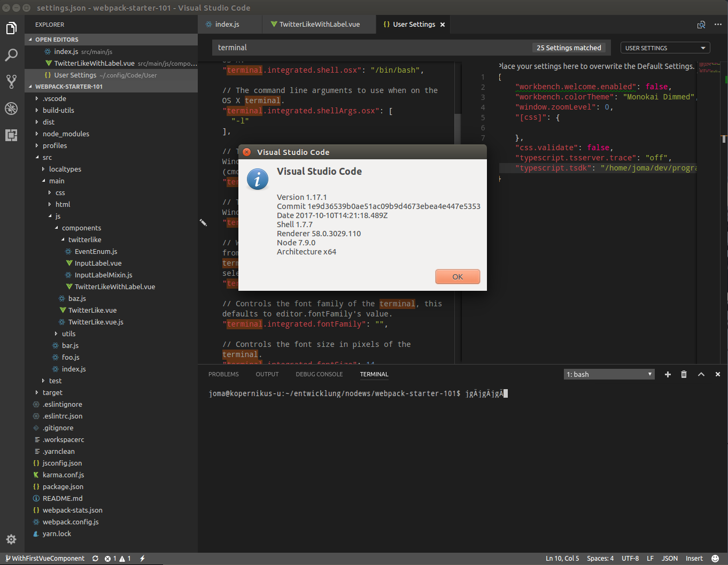Open EventEnum.js in explorer
Image resolution: width=728 pixels, height=565 pixels.
tap(111, 251)
